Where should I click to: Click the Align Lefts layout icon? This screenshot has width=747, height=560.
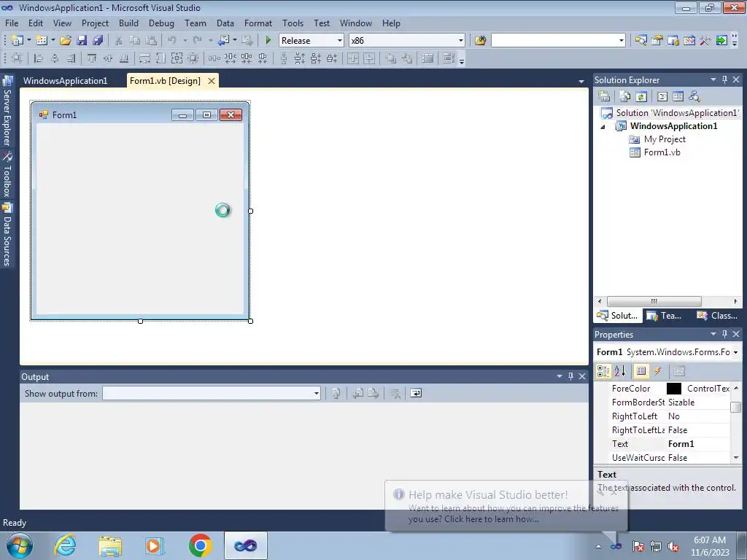pyautogui.click(x=39, y=58)
